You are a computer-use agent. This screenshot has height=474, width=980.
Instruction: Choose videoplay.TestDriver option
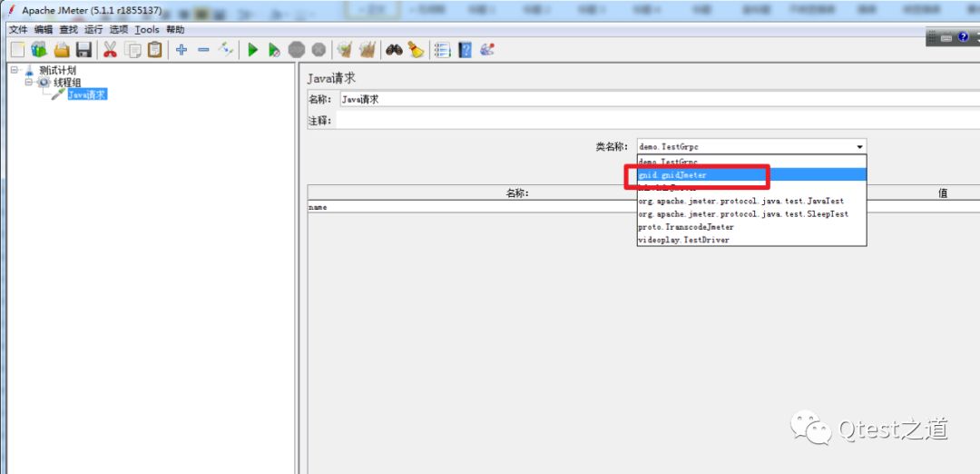tap(751, 240)
